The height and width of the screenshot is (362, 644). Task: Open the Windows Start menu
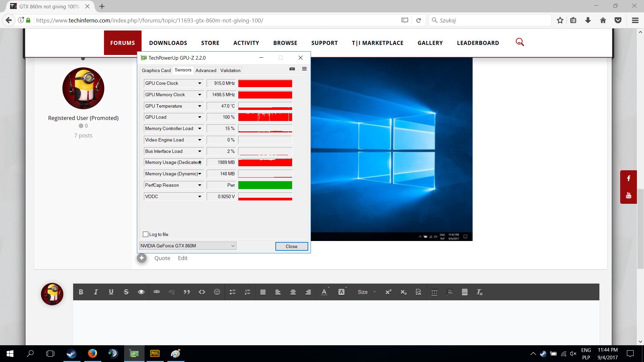click(x=10, y=353)
